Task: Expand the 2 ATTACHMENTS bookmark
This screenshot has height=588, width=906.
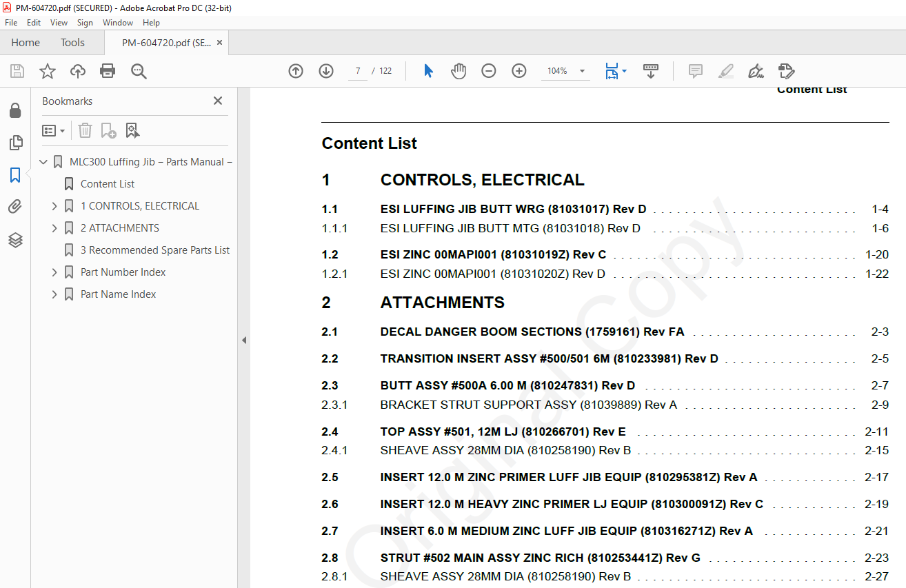Action: (54, 228)
